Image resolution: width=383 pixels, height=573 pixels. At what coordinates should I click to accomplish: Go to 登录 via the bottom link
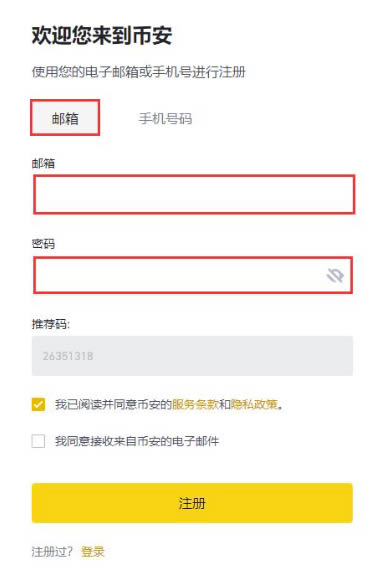93,551
